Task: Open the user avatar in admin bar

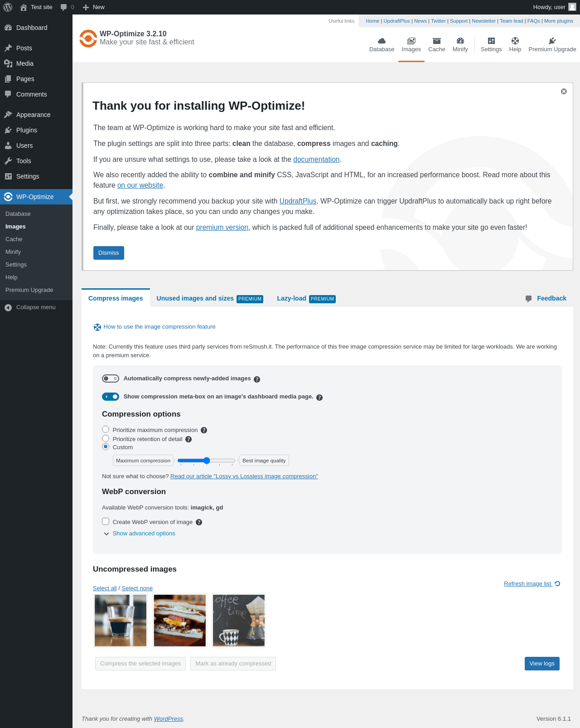Action: point(572,7)
